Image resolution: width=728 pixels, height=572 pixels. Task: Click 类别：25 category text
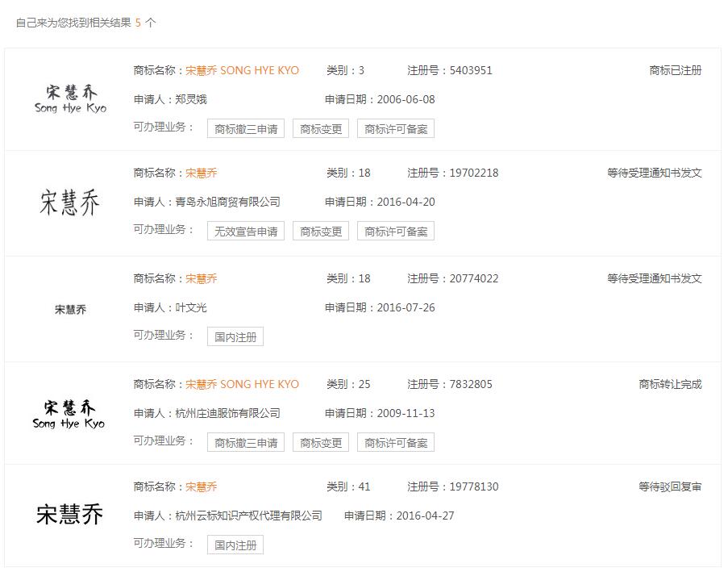coord(348,384)
